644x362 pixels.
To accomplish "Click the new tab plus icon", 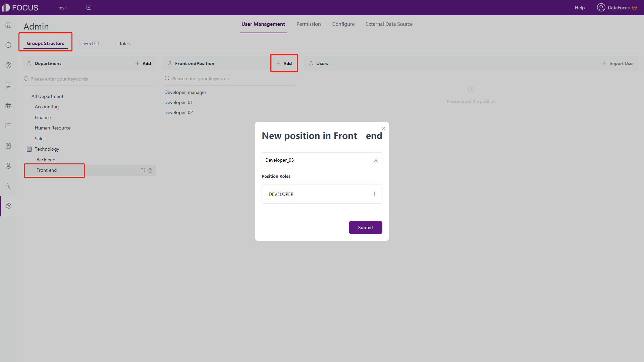I will pyautogui.click(x=89, y=7).
